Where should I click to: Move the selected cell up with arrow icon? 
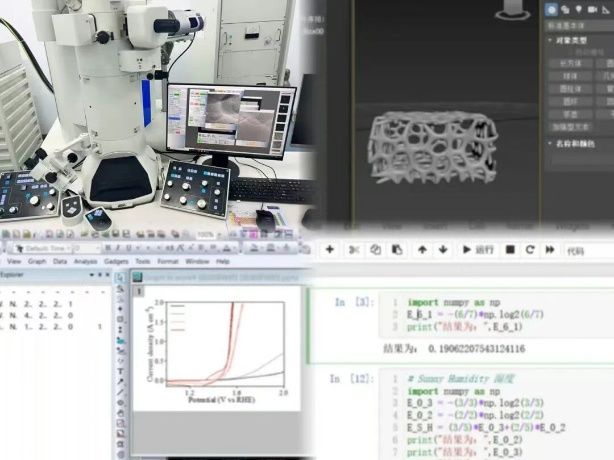[x=422, y=249]
